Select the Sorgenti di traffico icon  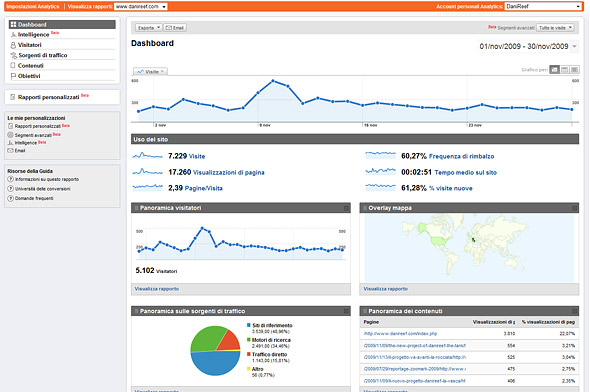click(14, 55)
